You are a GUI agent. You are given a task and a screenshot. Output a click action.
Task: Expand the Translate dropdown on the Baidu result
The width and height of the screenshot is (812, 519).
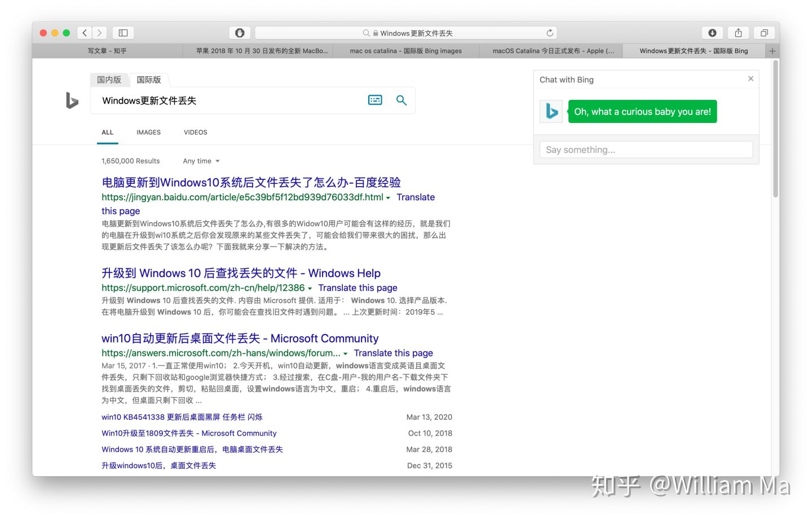pos(389,197)
